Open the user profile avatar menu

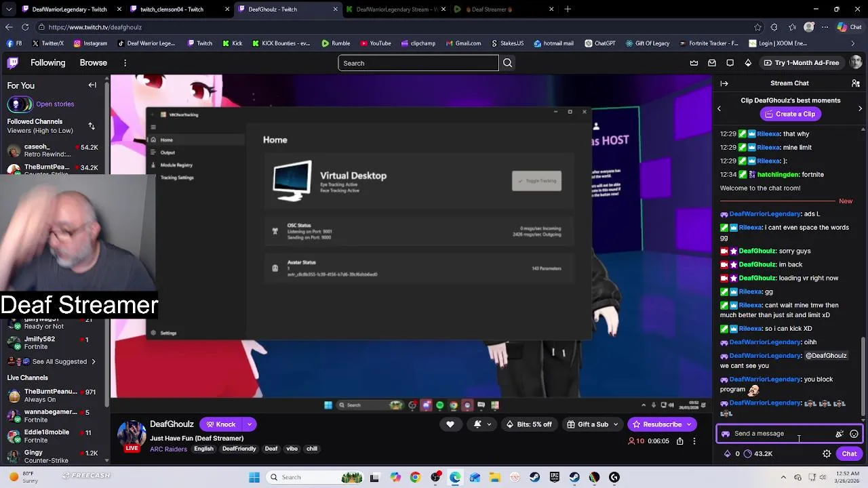(856, 63)
